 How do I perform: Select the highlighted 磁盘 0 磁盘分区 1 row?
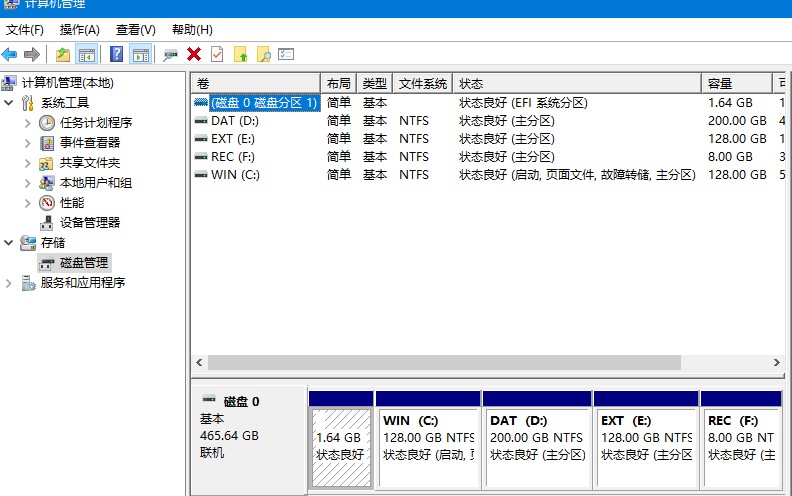tap(488, 103)
